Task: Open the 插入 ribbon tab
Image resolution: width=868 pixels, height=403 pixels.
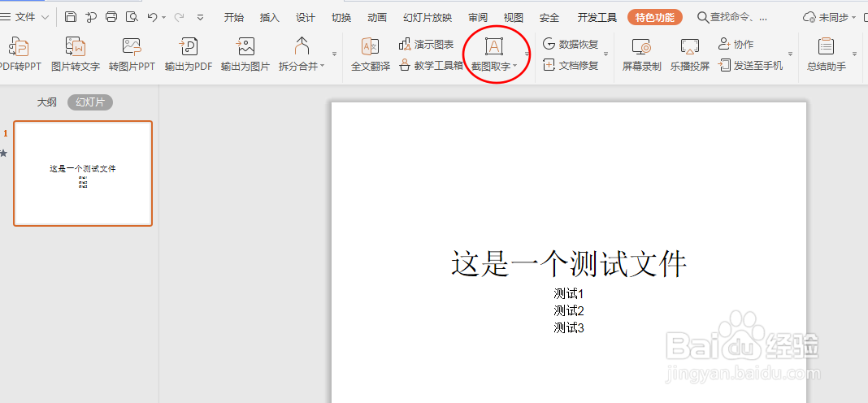Action: coord(270,18)
